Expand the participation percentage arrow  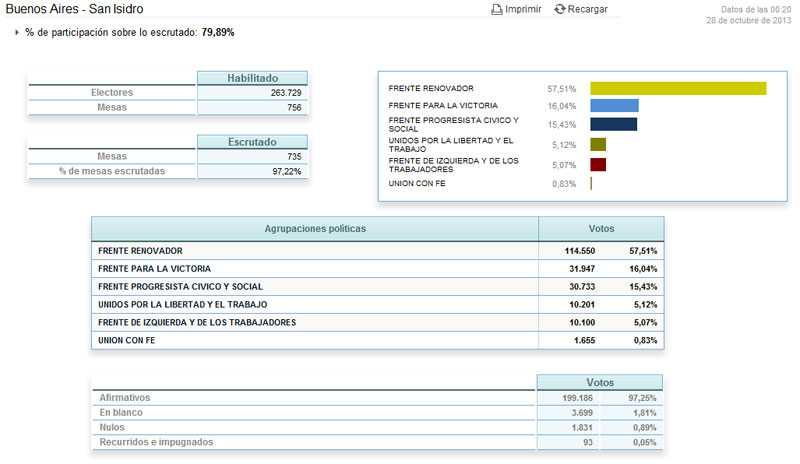(17, 32)
